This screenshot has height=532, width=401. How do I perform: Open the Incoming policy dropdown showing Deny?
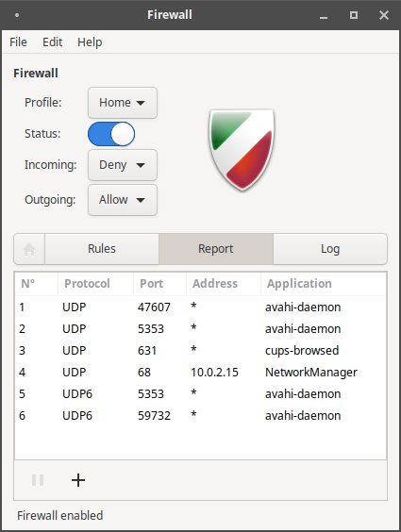point(123,165)
